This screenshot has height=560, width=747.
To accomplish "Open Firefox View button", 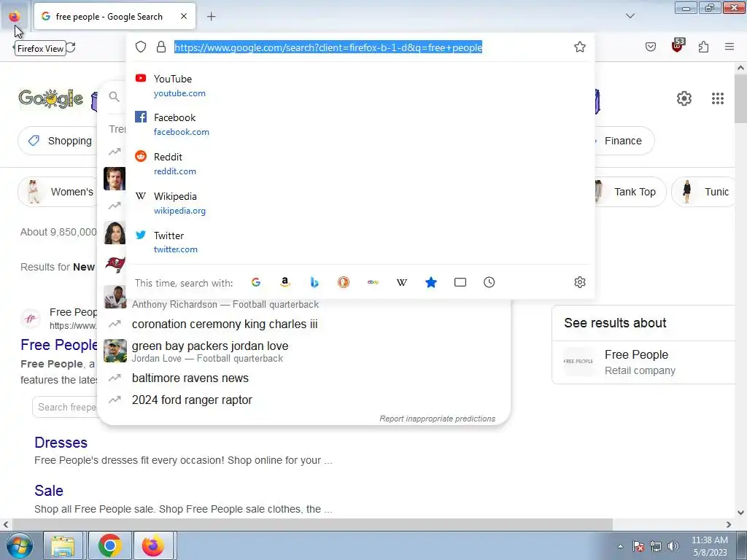I will pos(15,16).
